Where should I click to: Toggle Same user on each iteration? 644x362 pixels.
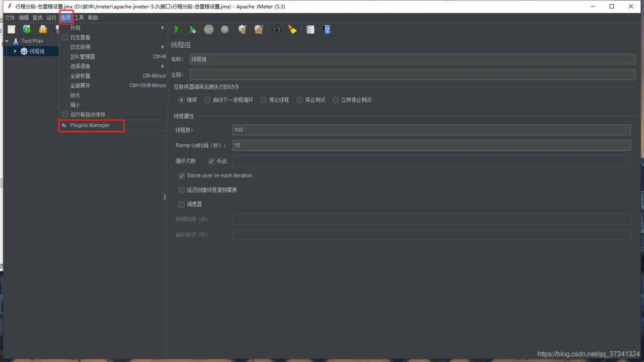pyautogui.click(x=182, y=176)
